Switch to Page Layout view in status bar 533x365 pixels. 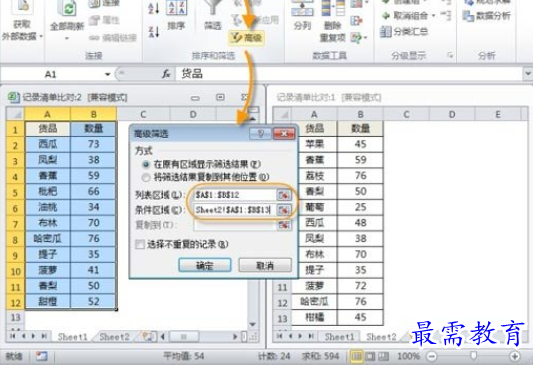point(370,356)
